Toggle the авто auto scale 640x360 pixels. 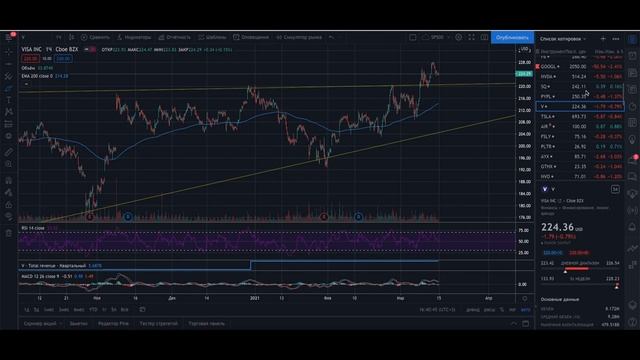[525, 310]
